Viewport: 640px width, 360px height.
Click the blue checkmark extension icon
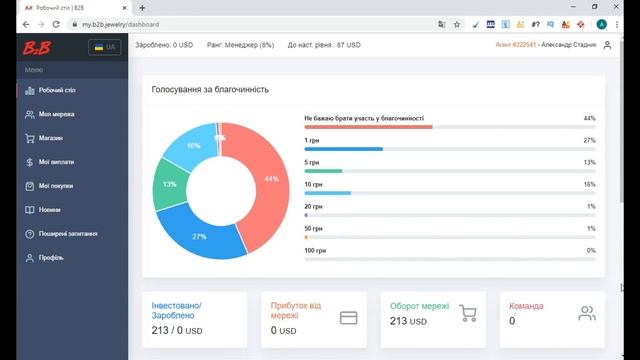476,24
